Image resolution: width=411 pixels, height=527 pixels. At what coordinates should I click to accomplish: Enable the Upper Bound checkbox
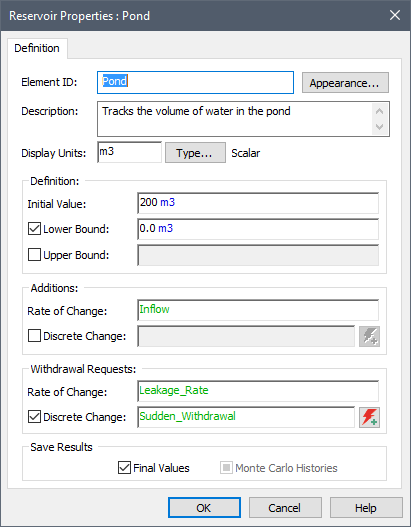[34, 255]
